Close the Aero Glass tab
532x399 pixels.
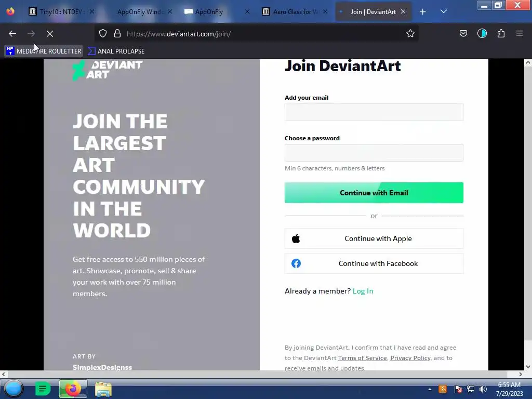pyautogui.click(x=325, y=12)
